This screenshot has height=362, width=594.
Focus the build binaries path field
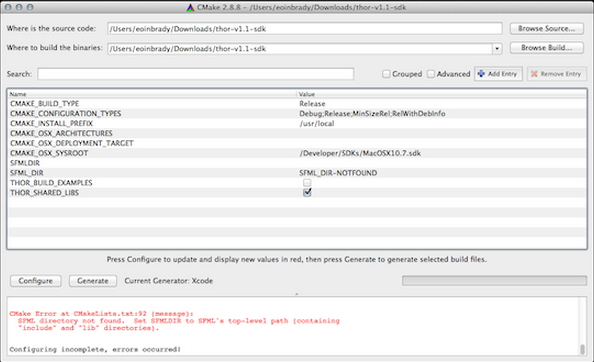click(x=300, y=48)
